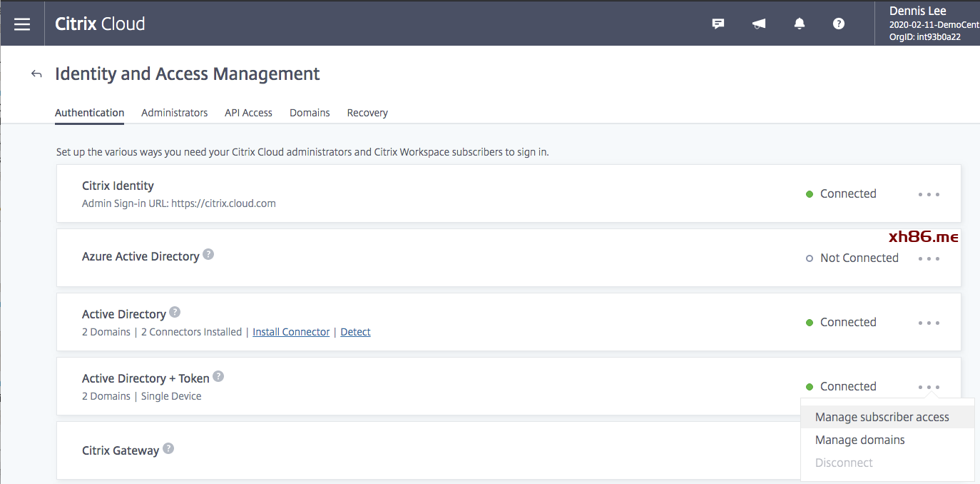Click the Admin Sign-in URL text
Viewport: 980px width, 484px height.
coord(179,203)
